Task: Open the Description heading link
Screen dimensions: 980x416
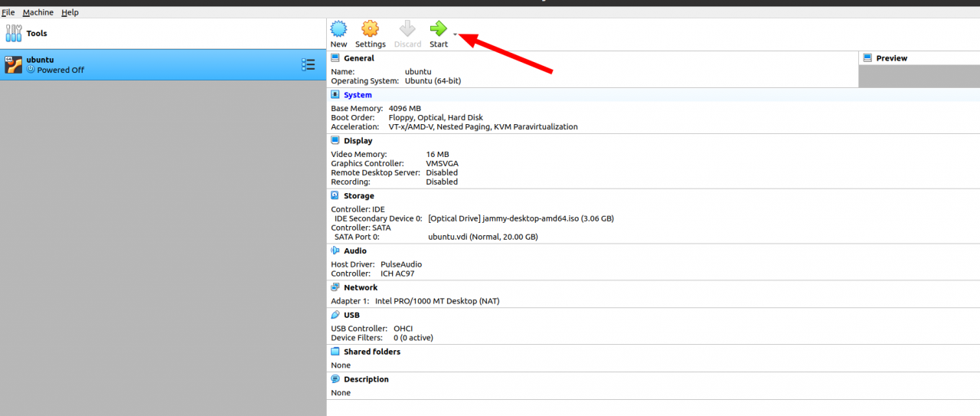Action: [366, 379]
